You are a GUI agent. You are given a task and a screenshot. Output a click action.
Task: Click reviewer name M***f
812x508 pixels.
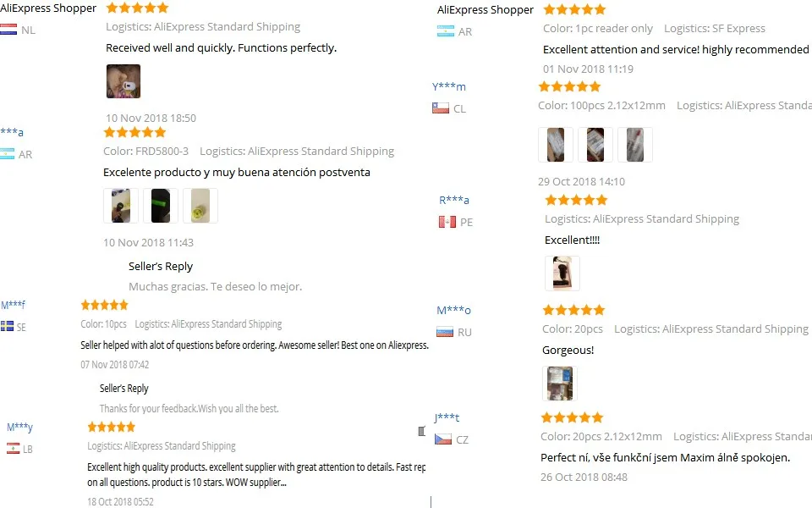[13, 305]
